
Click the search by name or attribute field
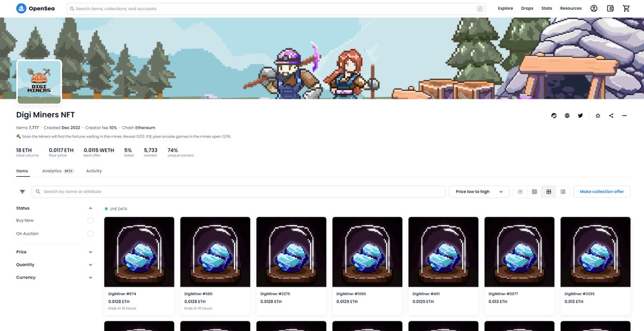(x=238, y=192)
